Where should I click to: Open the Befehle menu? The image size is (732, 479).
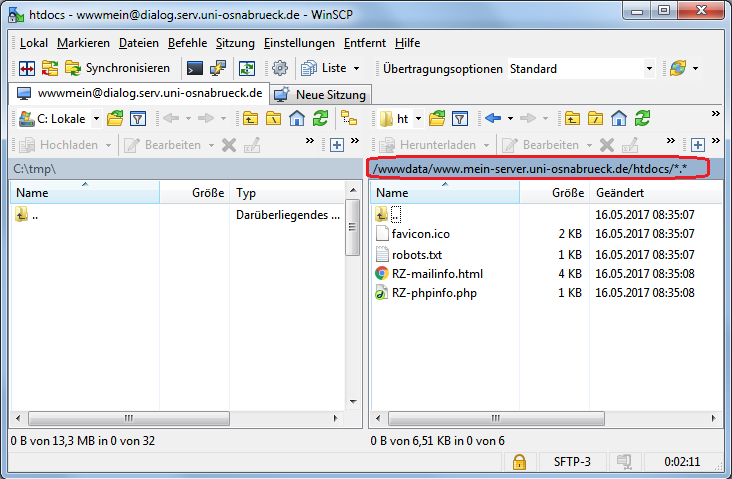pyautogui.click(x=188, y=43)
